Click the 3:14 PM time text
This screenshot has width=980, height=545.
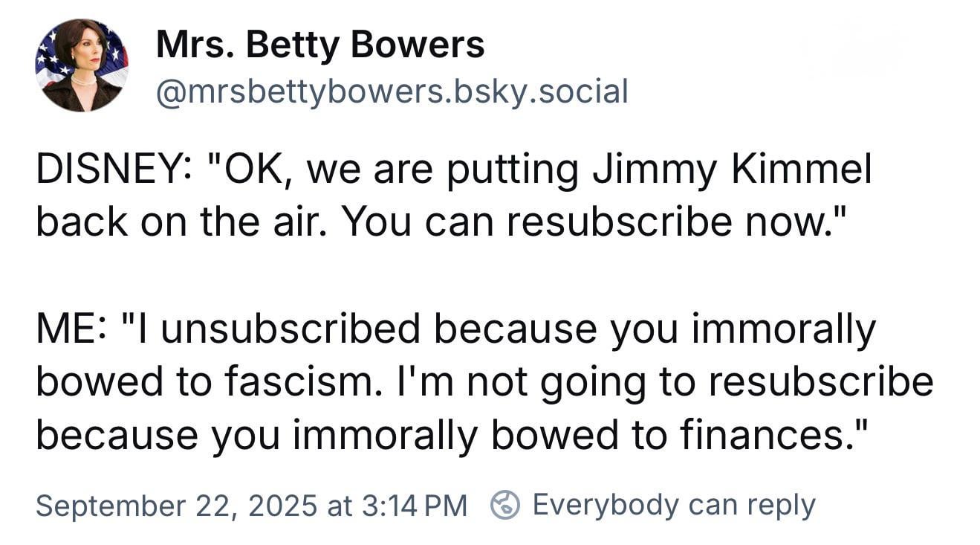pos(415,506)
